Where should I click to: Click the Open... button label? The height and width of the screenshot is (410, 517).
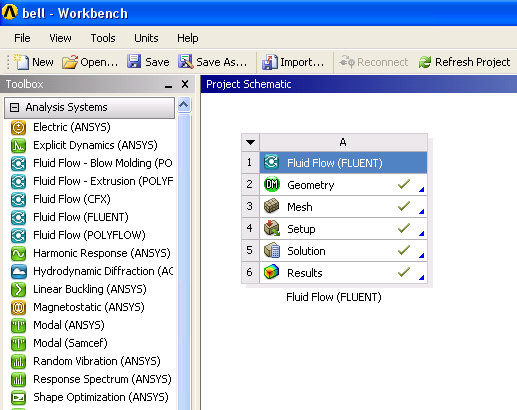99,62
